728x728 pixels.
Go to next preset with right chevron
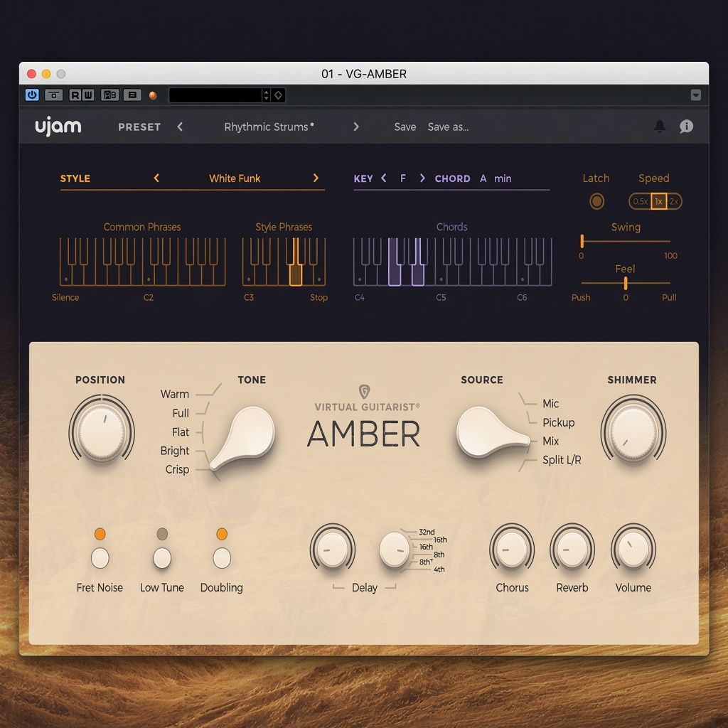point(356,127)
